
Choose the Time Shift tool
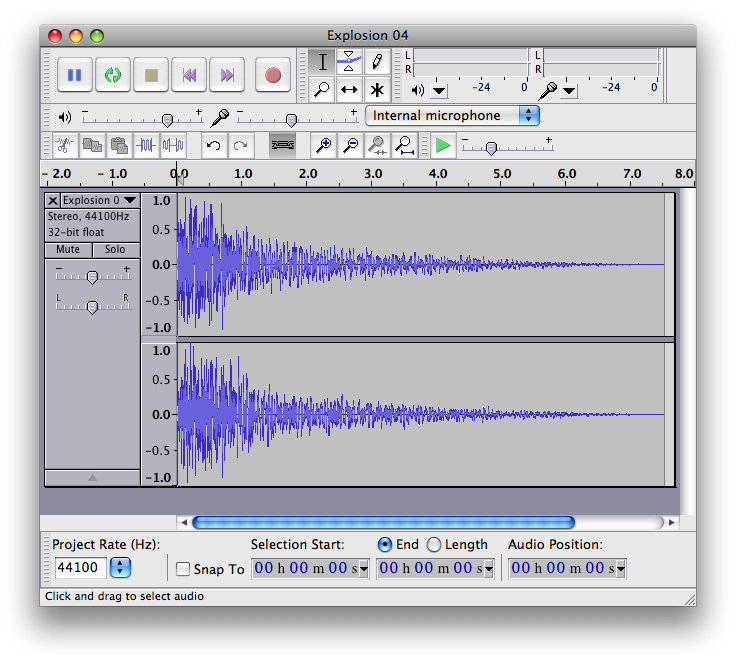(348, 90)
